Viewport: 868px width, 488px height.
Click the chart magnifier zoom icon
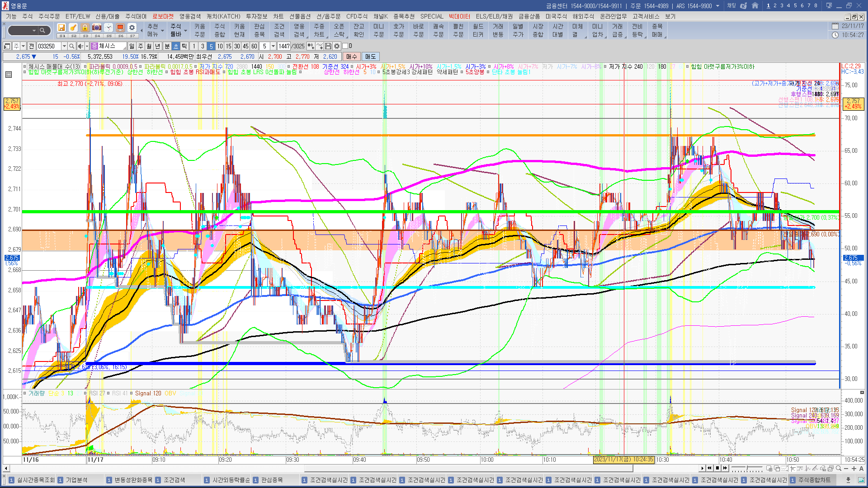(839, 469)
